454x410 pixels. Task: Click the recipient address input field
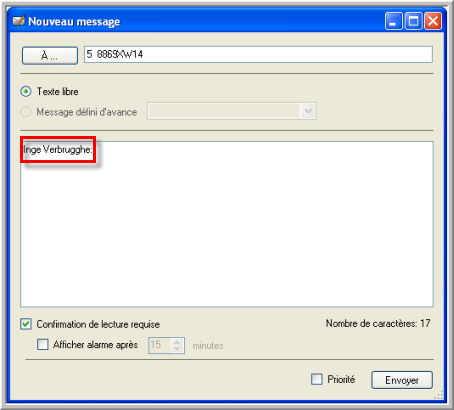(258, 54)
